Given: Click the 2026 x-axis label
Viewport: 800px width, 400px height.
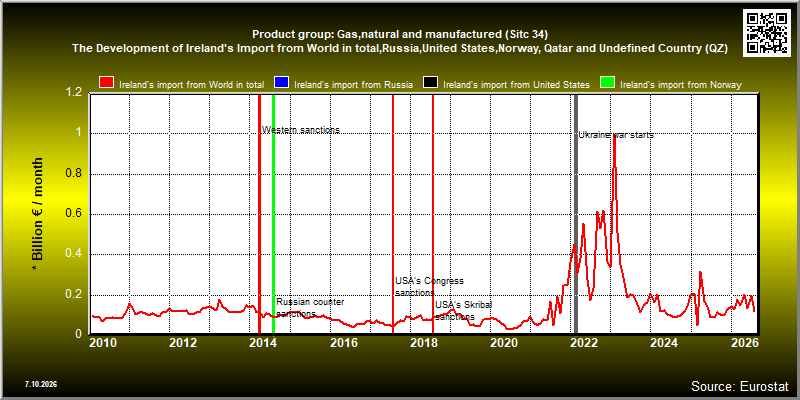Looking at the screenshot, I should pyautogui.click(x=744, y=343).
